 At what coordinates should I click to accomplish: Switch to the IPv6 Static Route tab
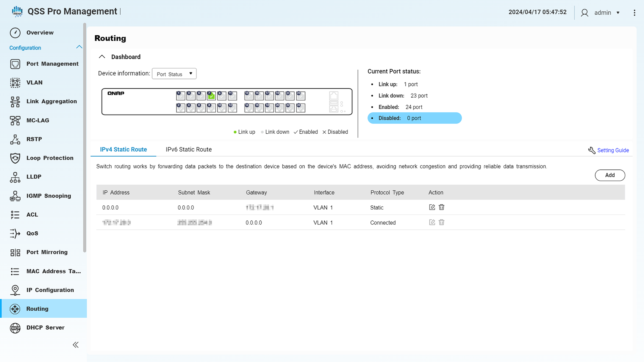point(189,149)
